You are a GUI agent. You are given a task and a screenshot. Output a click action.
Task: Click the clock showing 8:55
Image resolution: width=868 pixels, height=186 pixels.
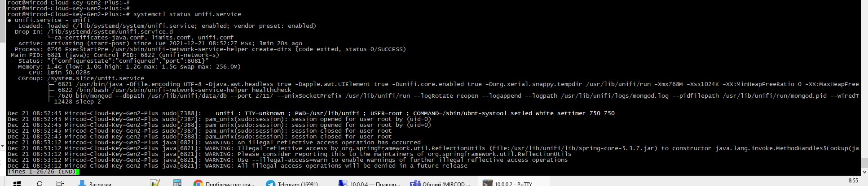point(853,181)
